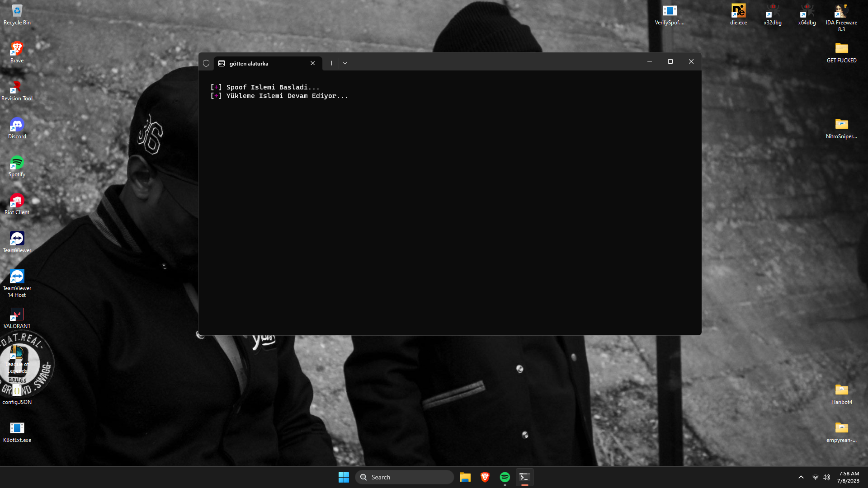Select the Riot Client desktop shortcut
Screen dimensions: 868x488
[17, 204]
